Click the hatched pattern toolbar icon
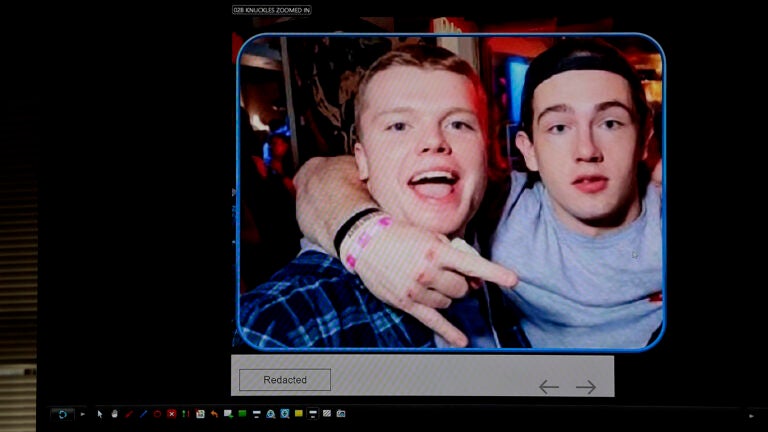The image size is (768, 432). pyautogui.click(x=327, y=414)
